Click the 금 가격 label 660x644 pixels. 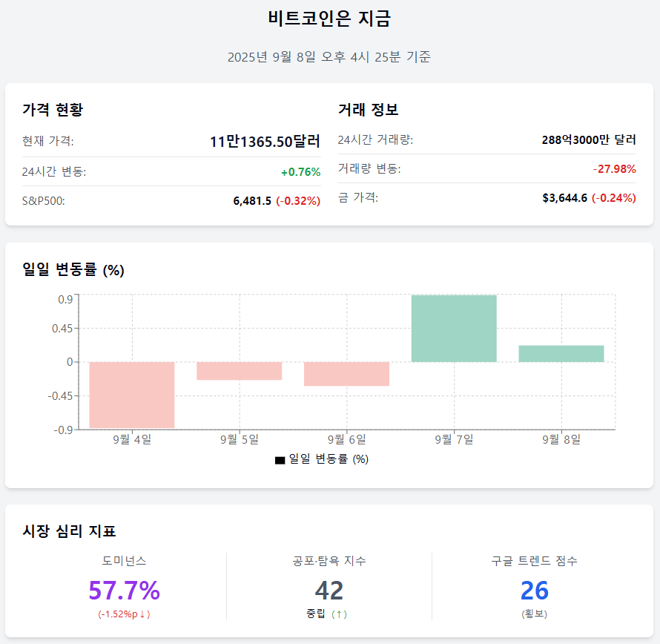(358, 197)
